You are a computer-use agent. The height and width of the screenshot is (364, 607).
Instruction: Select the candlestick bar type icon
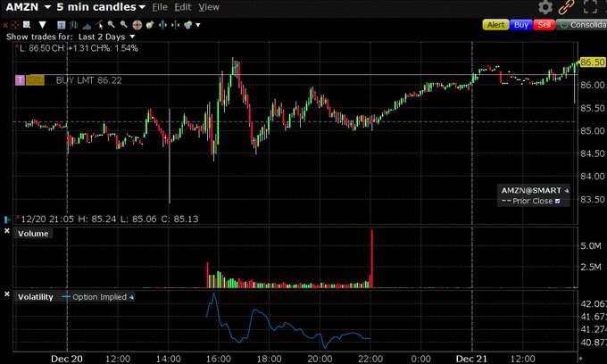click(x=74, y=25)
